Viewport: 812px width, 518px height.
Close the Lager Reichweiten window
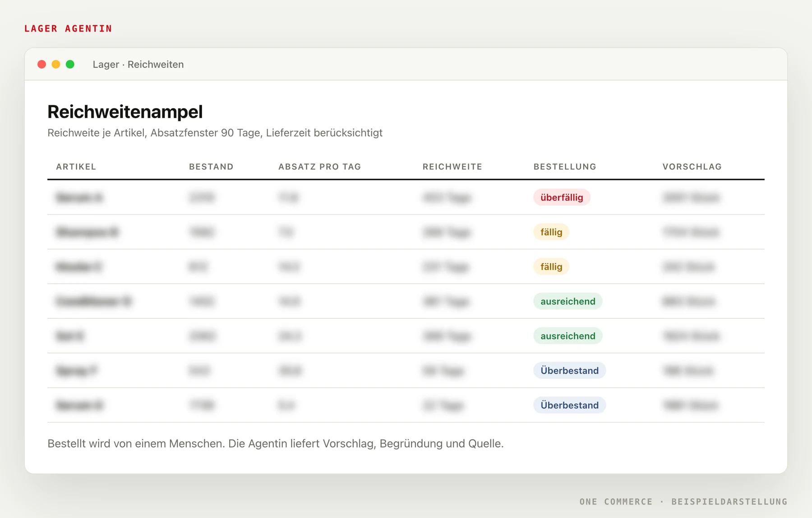42,64
